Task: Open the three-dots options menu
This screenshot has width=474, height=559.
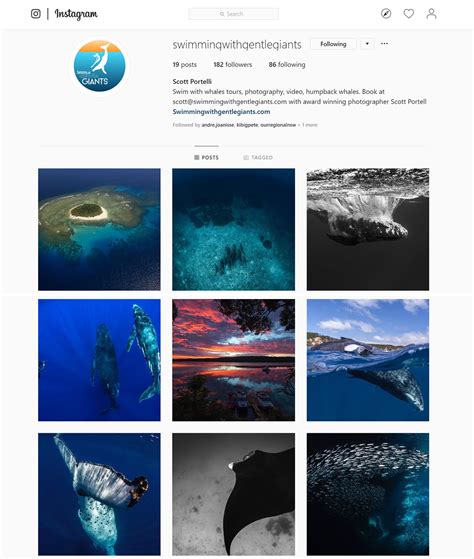Action: pyautogui.click(x=384, y=43)
